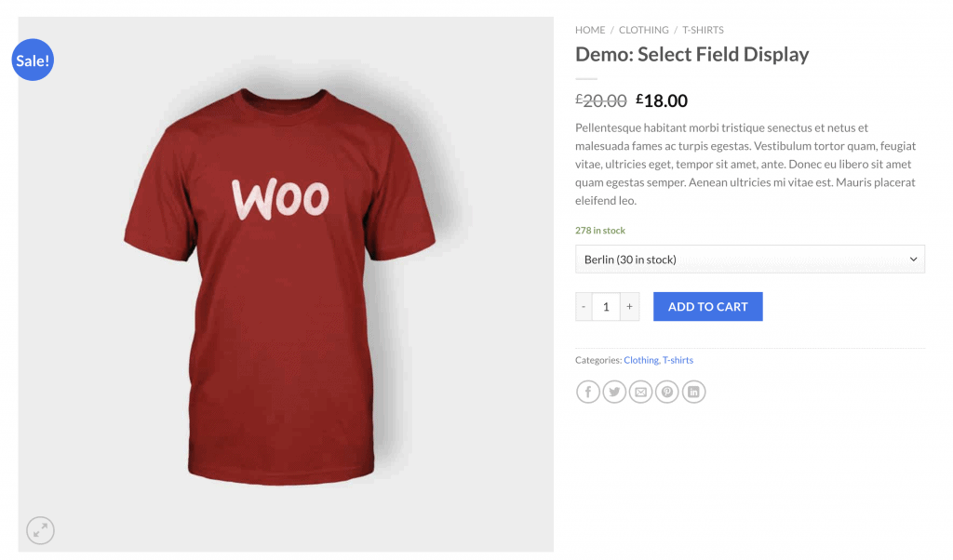Open the T-SHIRTS breadcrumb entry

tap(703, 30)
